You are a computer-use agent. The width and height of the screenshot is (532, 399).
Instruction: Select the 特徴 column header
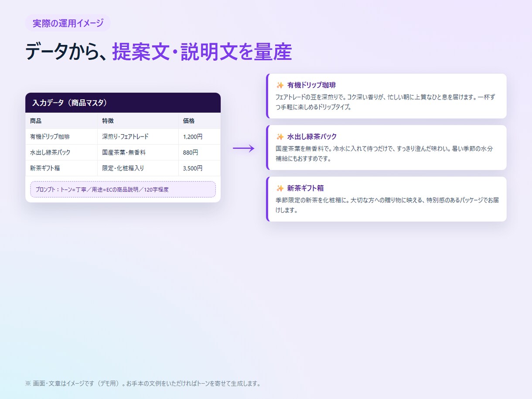(x=138, y=121)
